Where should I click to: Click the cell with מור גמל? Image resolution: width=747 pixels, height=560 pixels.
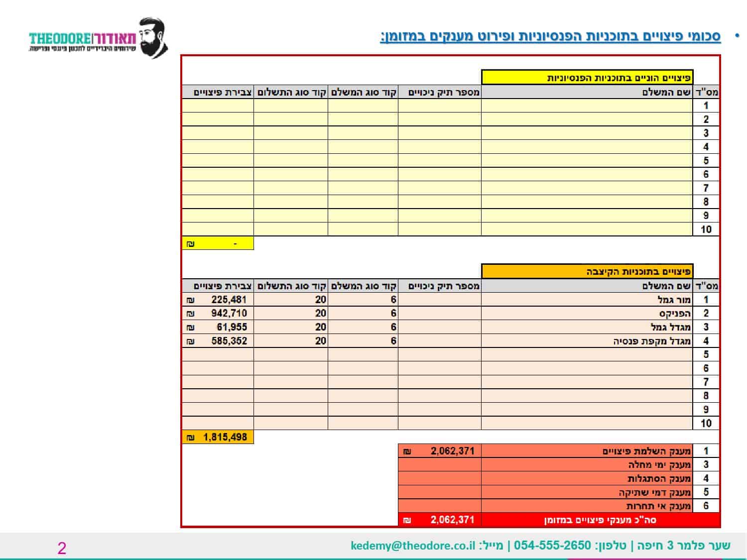point(587,300)
